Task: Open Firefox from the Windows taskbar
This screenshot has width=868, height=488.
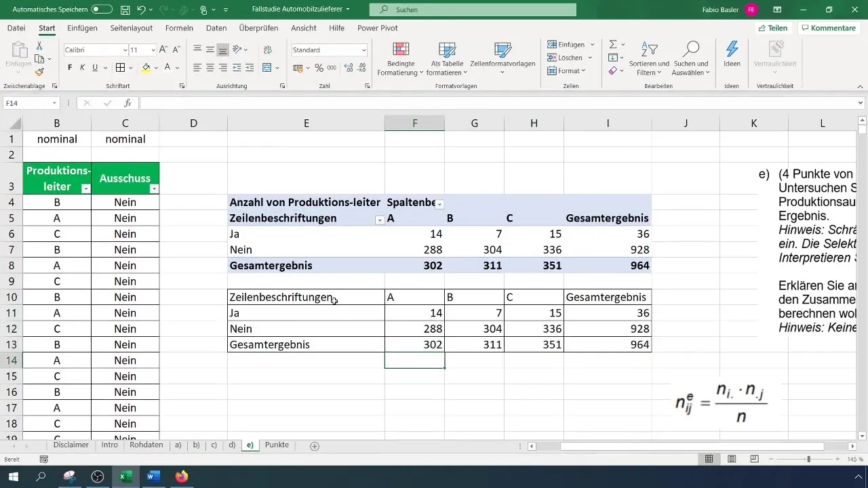Action: tap(181, 476)
